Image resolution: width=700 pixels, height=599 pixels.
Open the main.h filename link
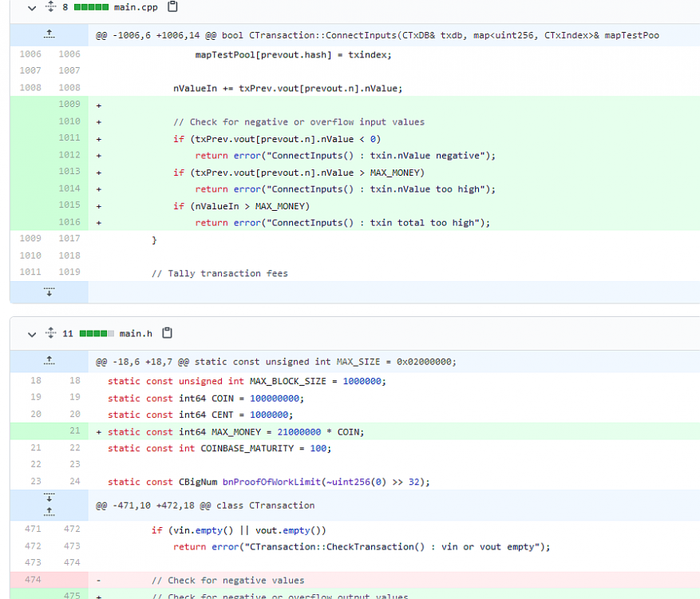click(x=136, y=333)
